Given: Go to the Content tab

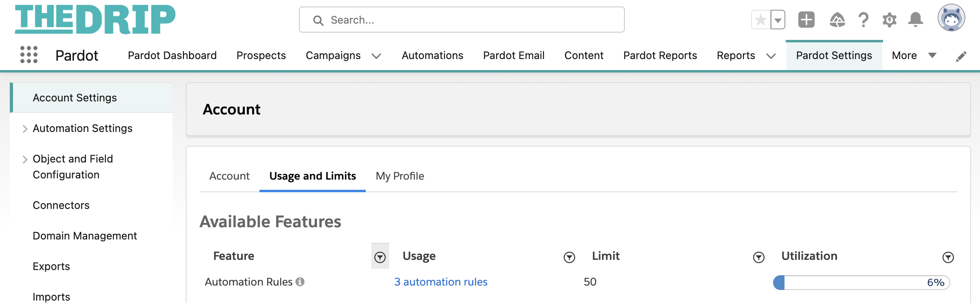Looking at the screenshot, I should [x=584, y=55].
